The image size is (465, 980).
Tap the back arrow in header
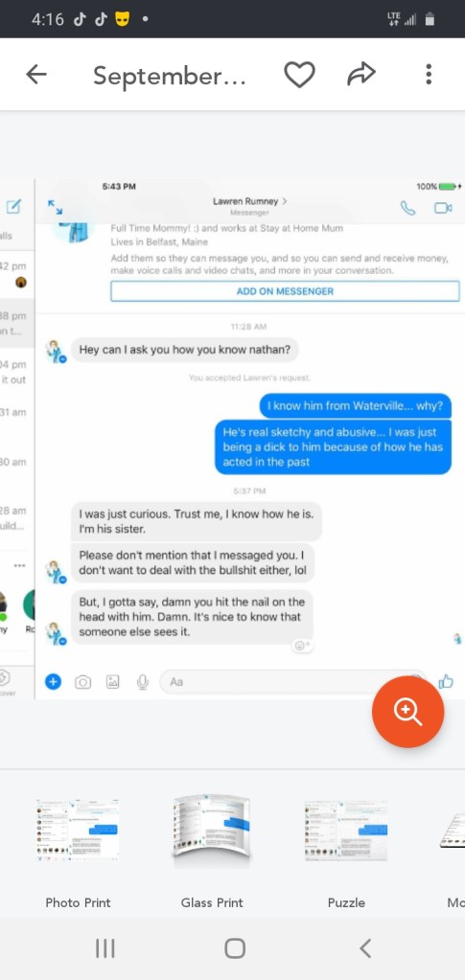click(36, 75)
